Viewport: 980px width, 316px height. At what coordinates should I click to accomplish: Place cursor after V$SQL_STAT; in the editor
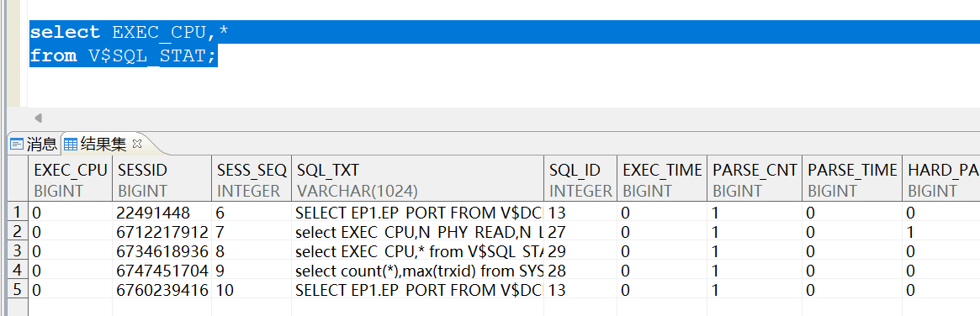pos(218,55)
